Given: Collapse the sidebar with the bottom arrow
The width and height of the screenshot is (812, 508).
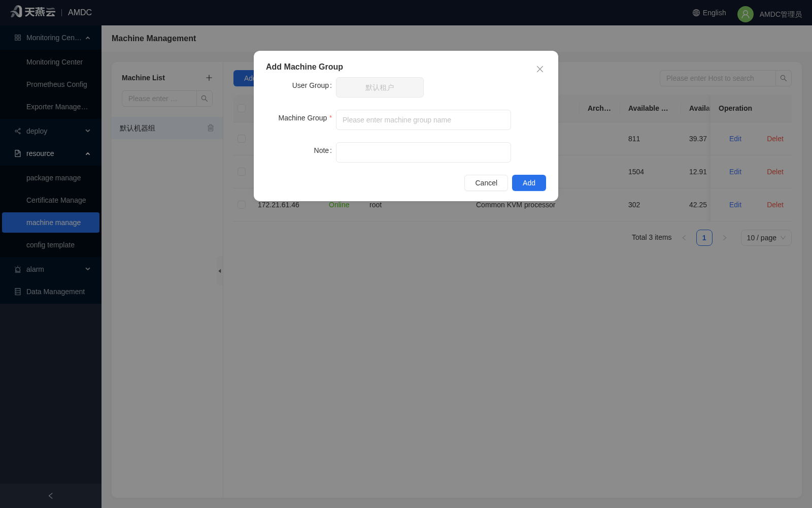Looking at the screenshot, I should [51, 496].
